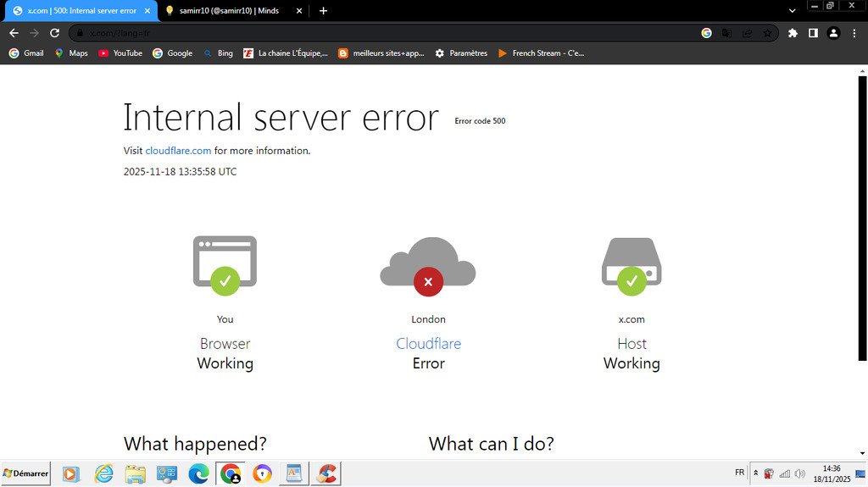Open the Chrome three-dot menu
Screen dimensions: 868x487
[x=854, y=33]
